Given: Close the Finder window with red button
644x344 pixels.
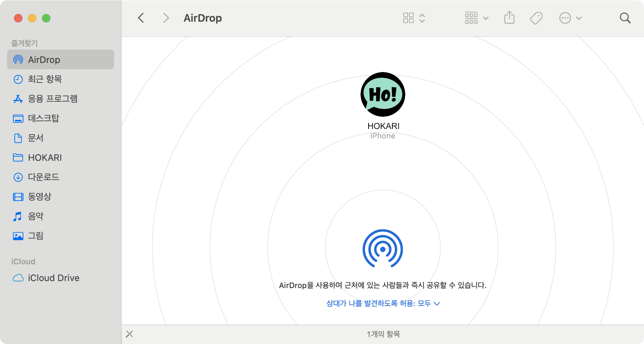Looking at the screenshot, I should coord(18,18).
